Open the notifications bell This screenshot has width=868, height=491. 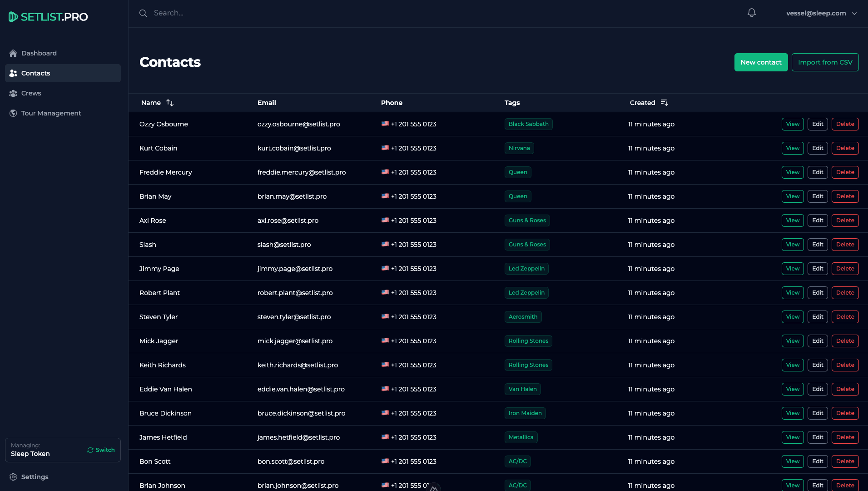click(x=752, y=13)
